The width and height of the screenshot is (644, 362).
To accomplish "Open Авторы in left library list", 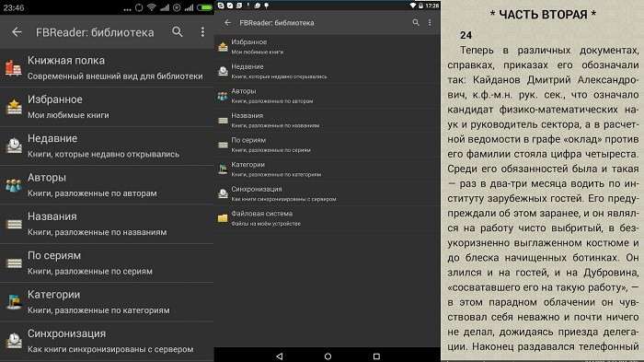I will (107, 185).
